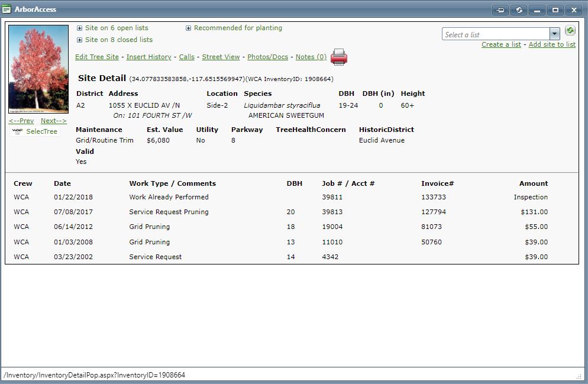Maximize the ArborAccess window
The width and height of the screenshot is (588, 384).
click(555, 9)
